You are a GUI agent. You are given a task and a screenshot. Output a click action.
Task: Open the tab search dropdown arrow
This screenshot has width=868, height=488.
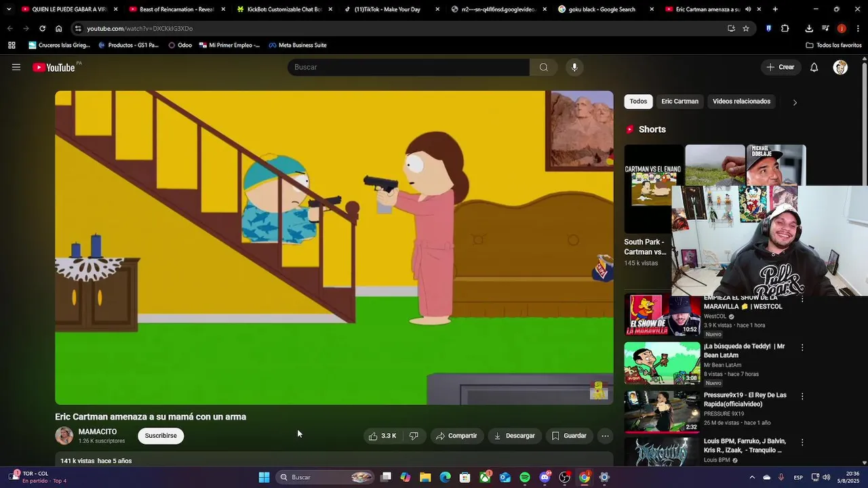coord(8,9)
